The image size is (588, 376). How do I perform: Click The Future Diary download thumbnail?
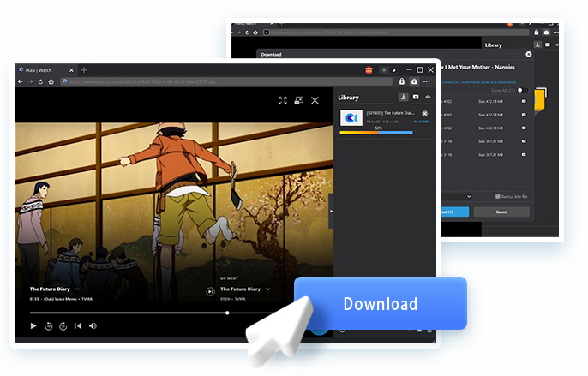coord(351,118)
